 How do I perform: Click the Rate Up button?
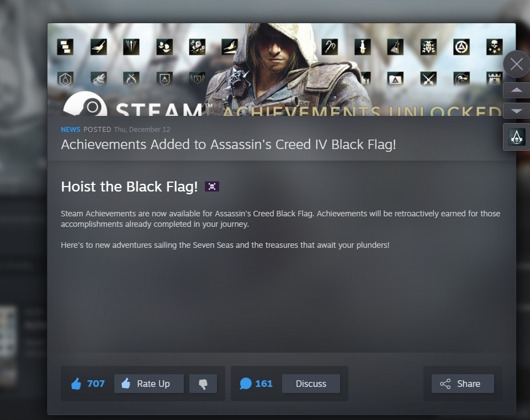click(x=149, y=384)
